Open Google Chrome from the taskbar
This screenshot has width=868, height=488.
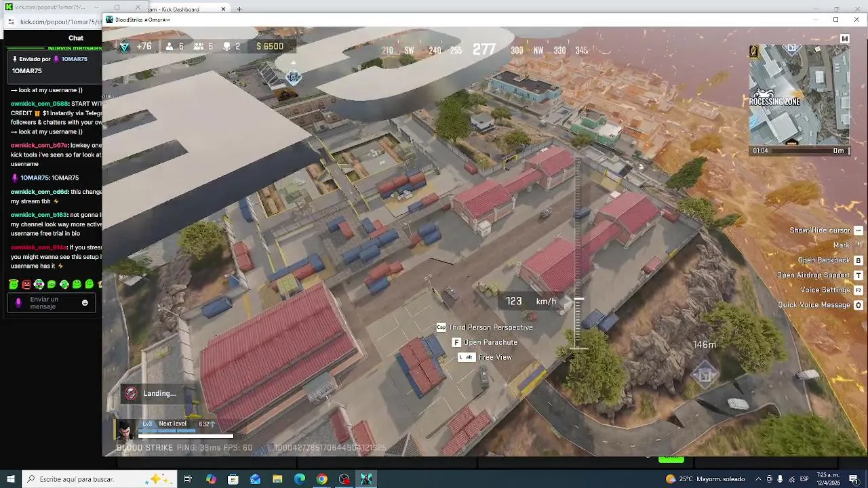click(x=322, y=479)
